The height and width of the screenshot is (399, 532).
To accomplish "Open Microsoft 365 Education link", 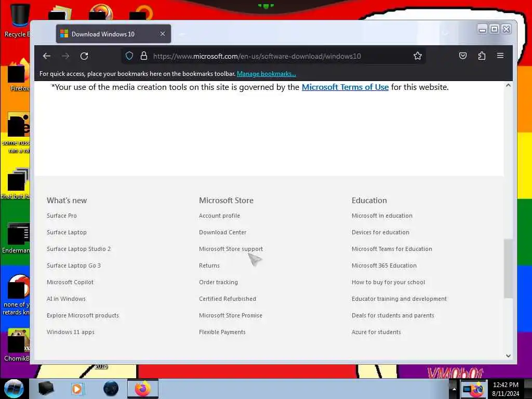I will [x=384, y=265].
